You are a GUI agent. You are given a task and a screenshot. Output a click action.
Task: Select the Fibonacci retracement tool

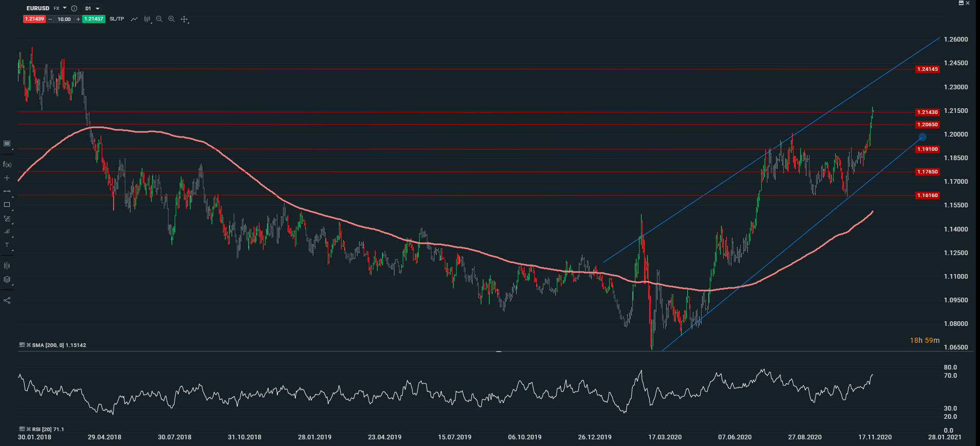(x=7, y=218)
